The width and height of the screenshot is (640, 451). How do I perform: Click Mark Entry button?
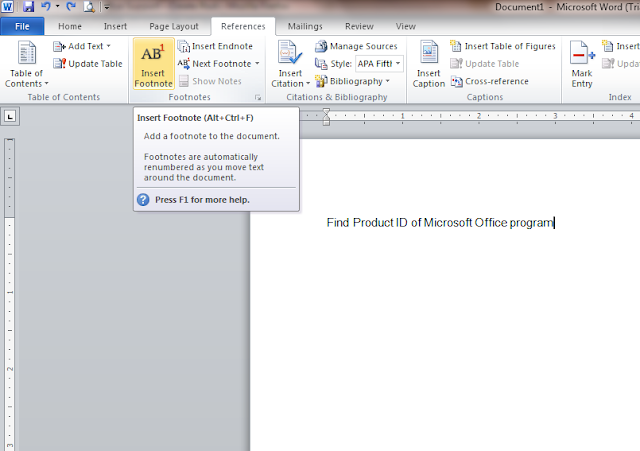click(x=582, y=64)
